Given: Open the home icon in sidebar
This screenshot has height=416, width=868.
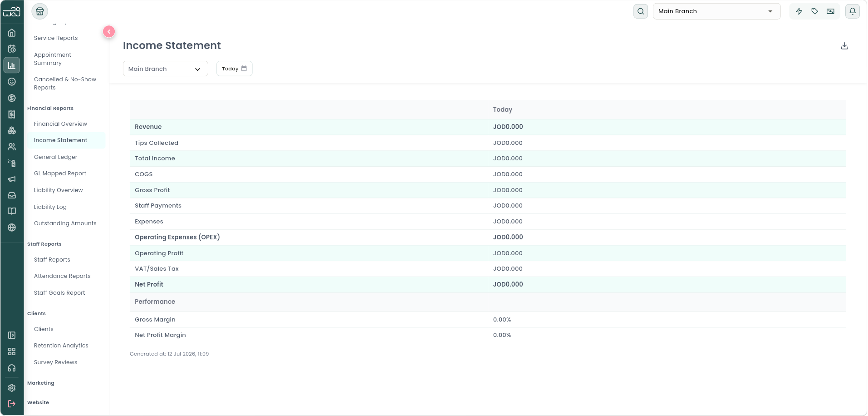Looking at the screenshot, I should [x=12, y=33].
